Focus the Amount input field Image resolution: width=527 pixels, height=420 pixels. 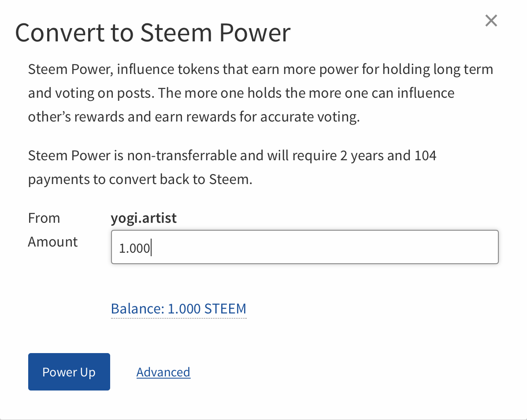(x=304, y=247)
